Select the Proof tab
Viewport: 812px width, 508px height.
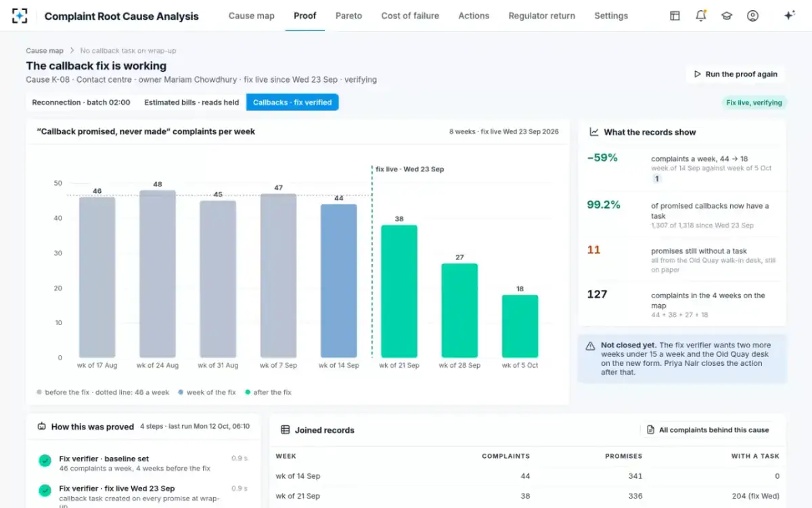pos(305,16)
